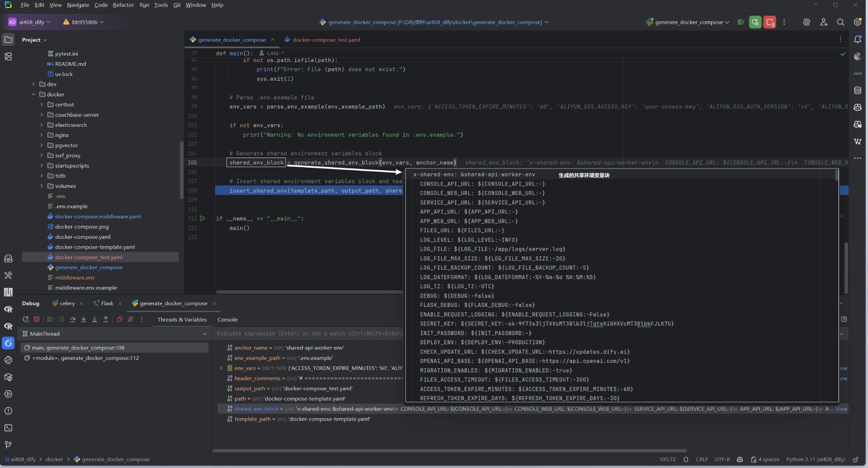Screen dimensions: 868x468
Task: Expand the env_vars dict variable
Action: tap(221, 368)
